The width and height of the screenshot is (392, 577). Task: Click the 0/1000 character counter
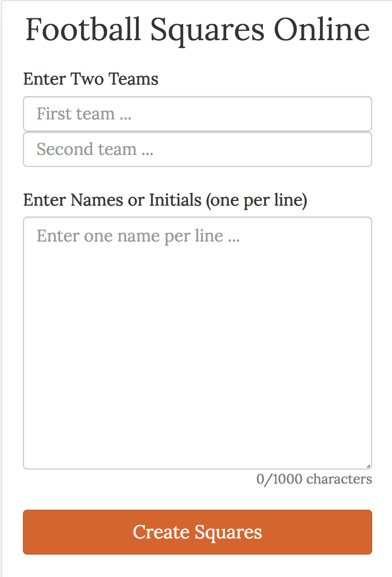pyautogui.click(x=314, y=479)
